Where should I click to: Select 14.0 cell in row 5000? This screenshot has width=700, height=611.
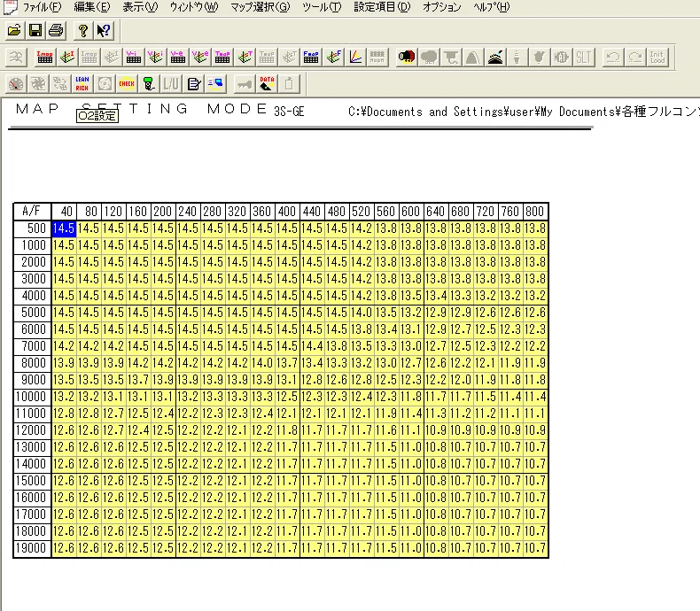pyautogui.click(x=362, y=313)
